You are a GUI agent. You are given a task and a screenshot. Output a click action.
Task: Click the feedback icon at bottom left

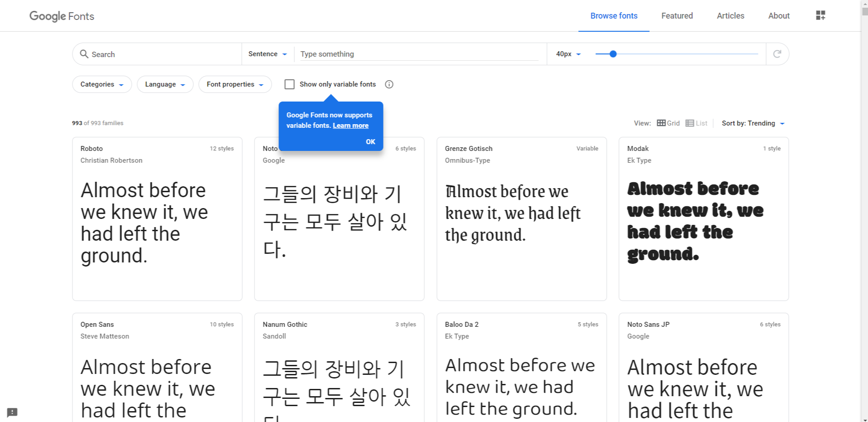[x=12, y=412]
